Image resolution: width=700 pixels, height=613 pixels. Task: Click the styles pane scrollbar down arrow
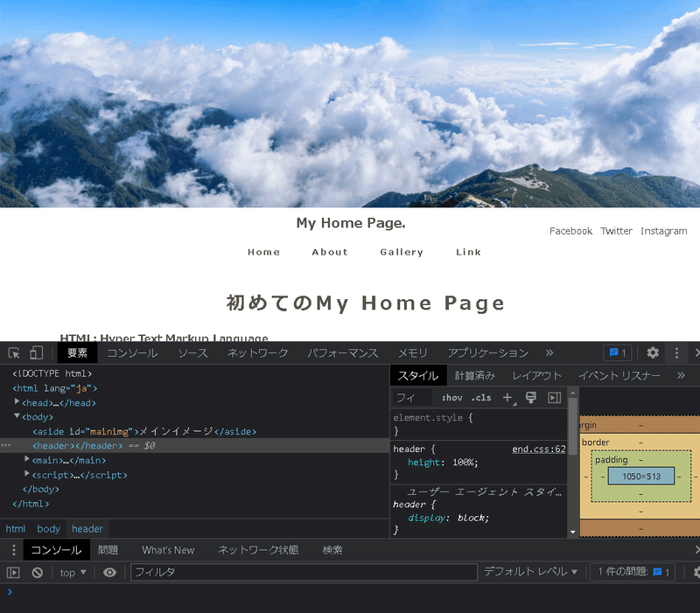pos(573,532)
